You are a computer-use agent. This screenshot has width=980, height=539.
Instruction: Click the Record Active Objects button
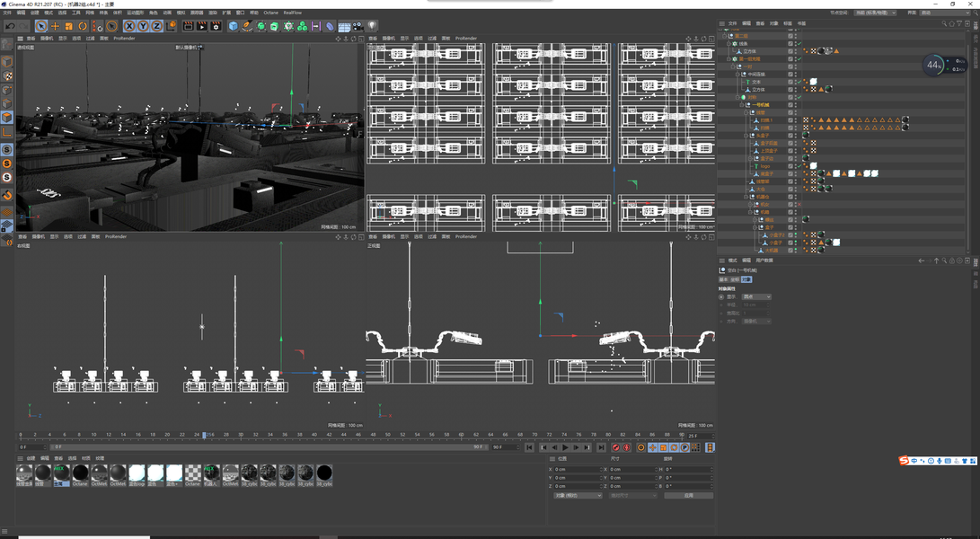pyautogui.click(x=616, y=447)
